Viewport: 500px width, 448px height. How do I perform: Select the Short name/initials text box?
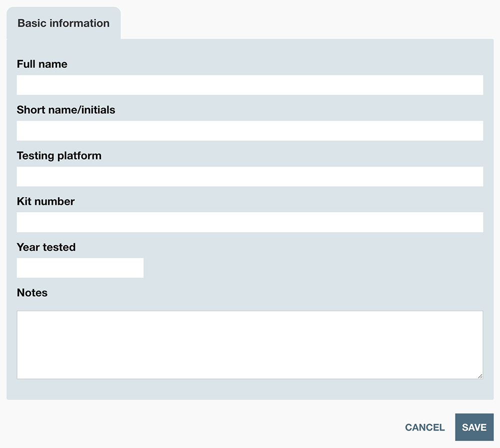pos(250,130)
